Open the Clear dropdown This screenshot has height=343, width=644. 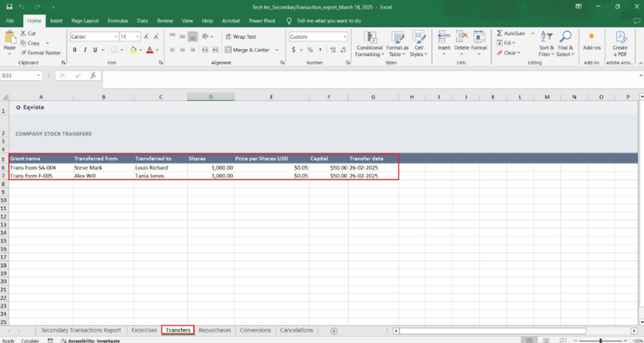pyautogui.click(x=509, y=53)
